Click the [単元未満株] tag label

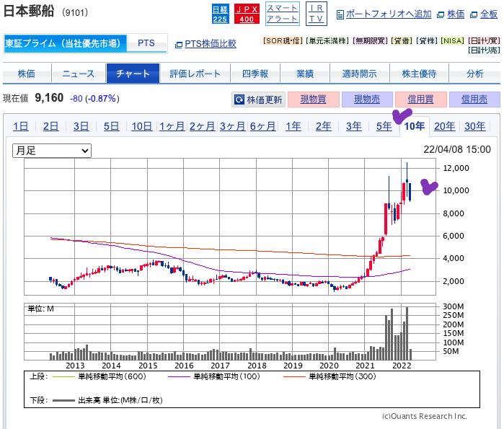click(x=327, y=41)
